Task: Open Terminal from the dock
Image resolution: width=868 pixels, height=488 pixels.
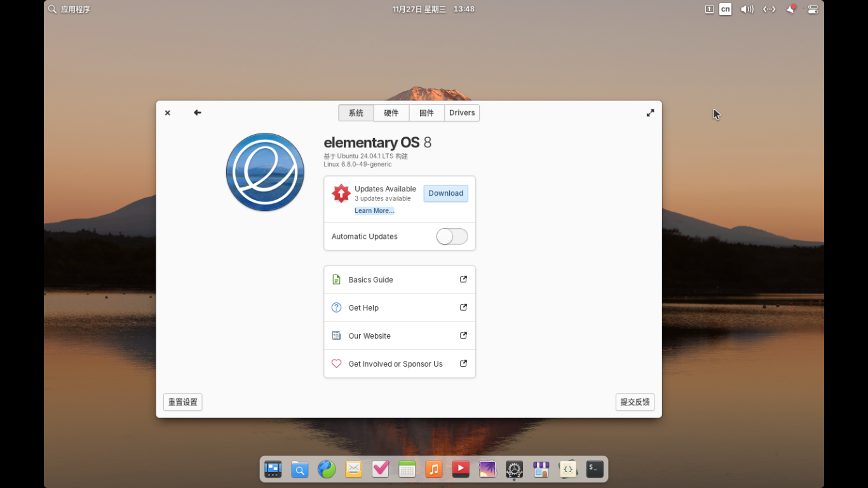Action: pos(595,470)
